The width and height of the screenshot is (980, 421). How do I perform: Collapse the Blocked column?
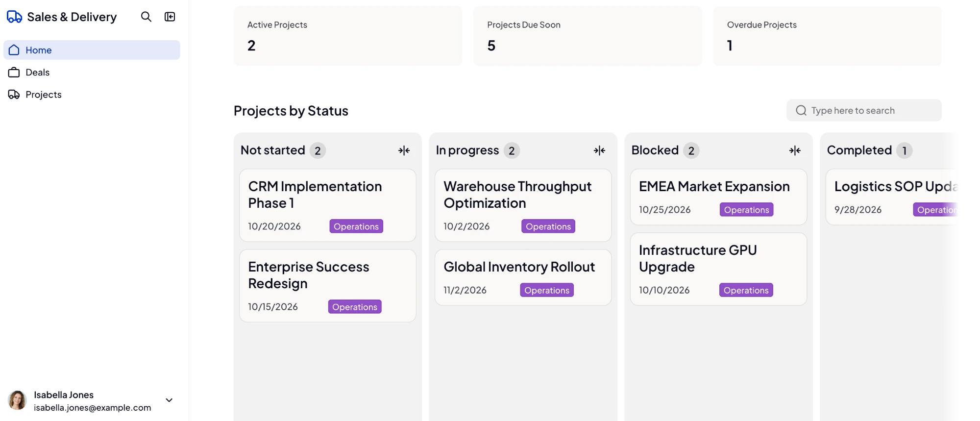coord(795,150)
